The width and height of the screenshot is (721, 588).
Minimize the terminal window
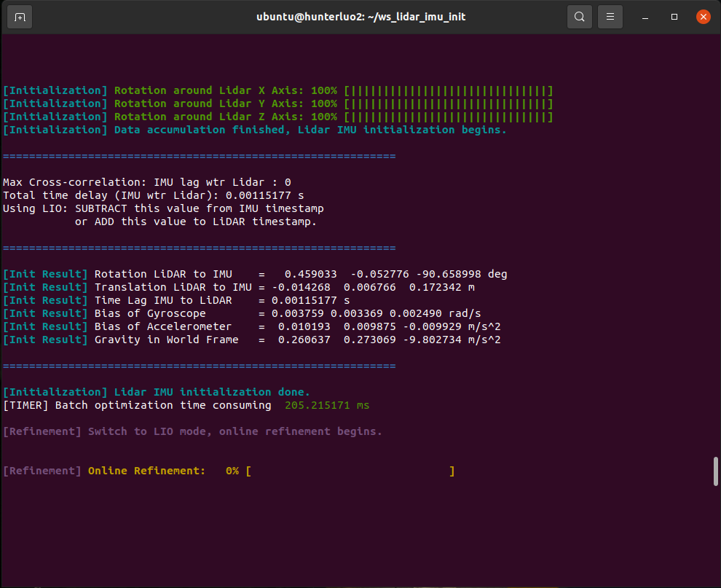pos(645,17)
